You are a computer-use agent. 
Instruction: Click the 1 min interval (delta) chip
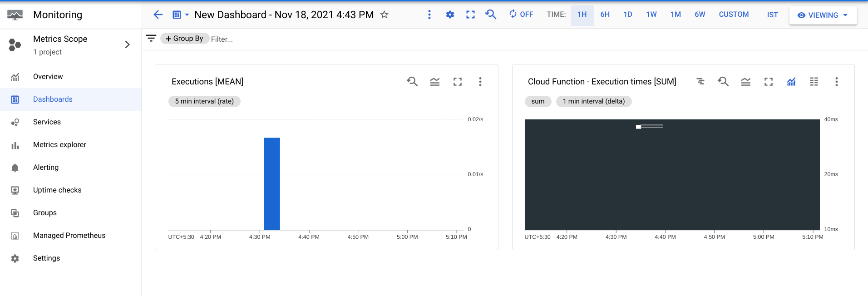[594, 101]
